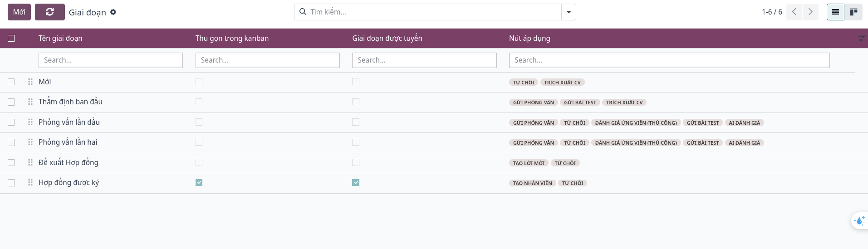Viewport: 868px width, 249px height.
Task: Sort by Nút áp dụng column
Action: [x=530, y=39]
